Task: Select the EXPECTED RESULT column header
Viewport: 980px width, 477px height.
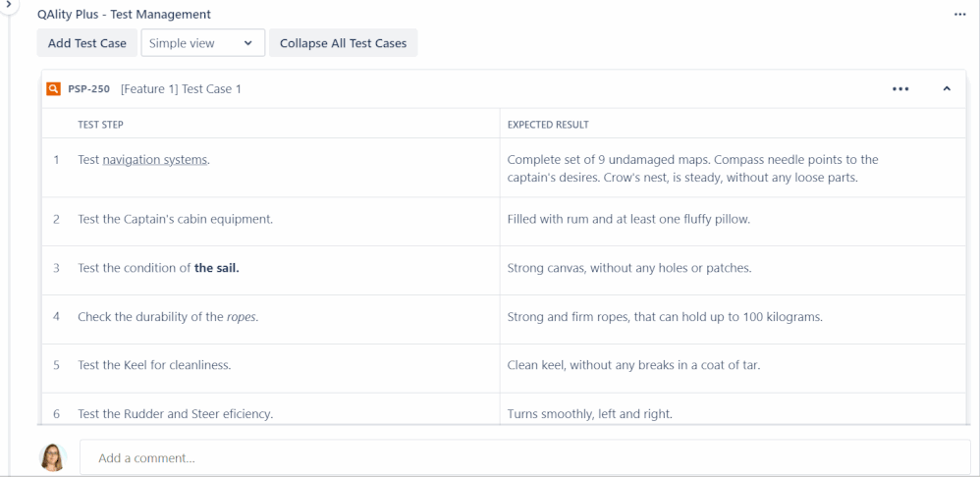Action: click(x=548, y=125)
